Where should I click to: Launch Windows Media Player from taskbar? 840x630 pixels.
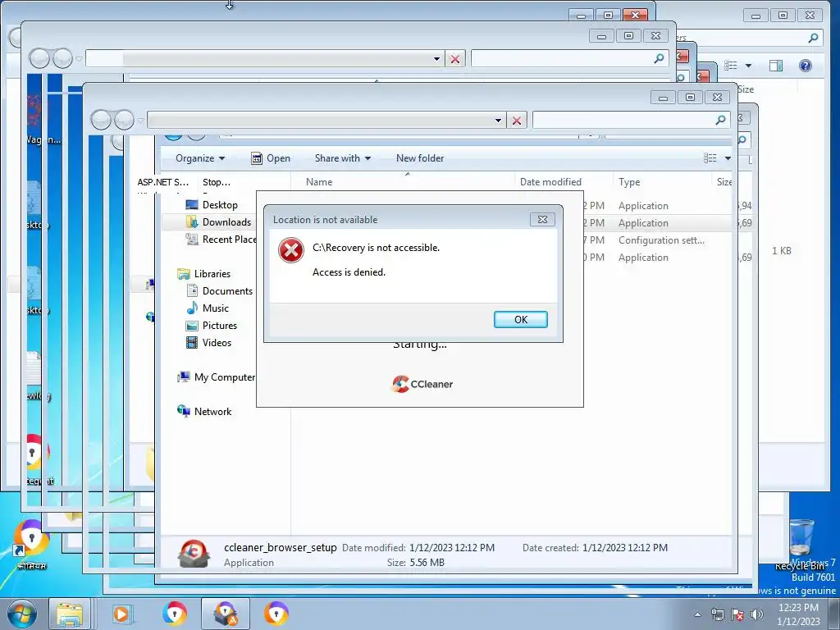click(x=121, y=614)
